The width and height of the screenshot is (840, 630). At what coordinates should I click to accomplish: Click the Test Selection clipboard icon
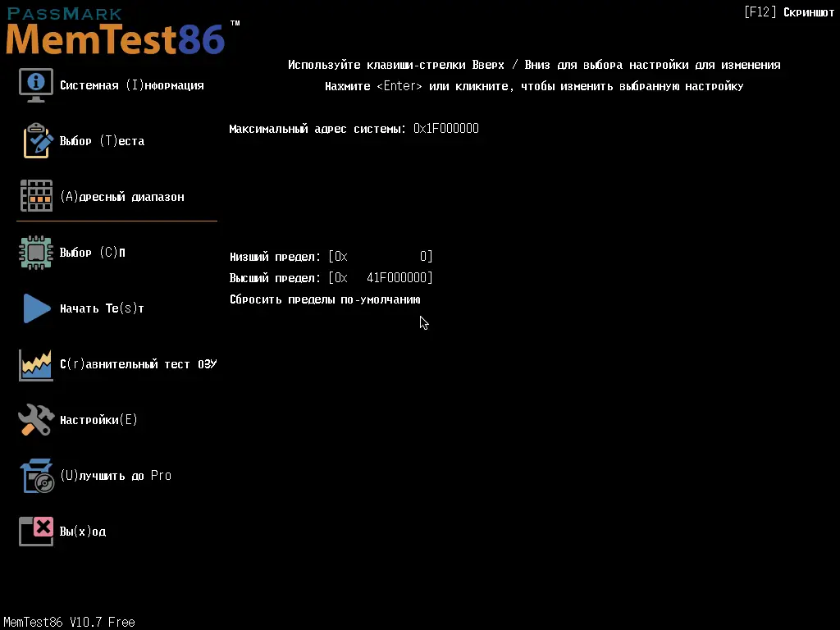(x=38, y=141)
